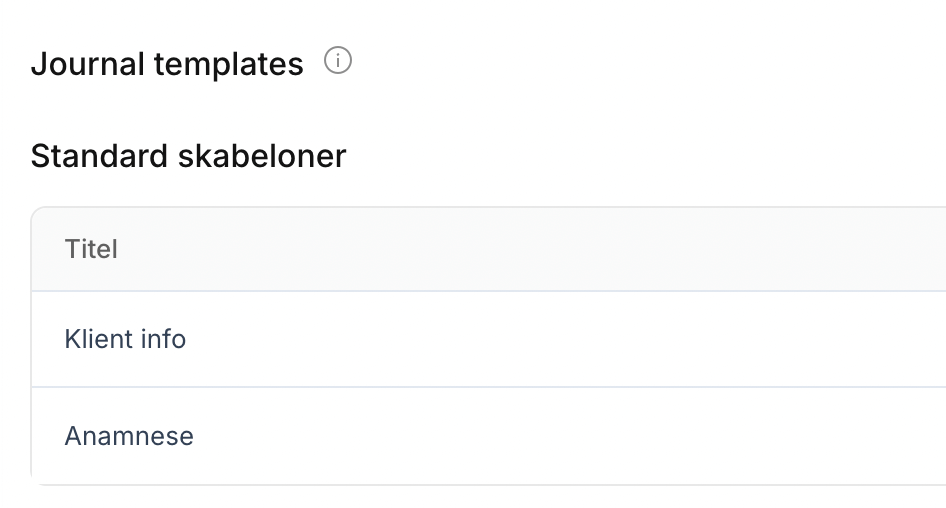Click the word Journal in the page heading
Screen dimensions: 946x508
[x=88, y=64]
